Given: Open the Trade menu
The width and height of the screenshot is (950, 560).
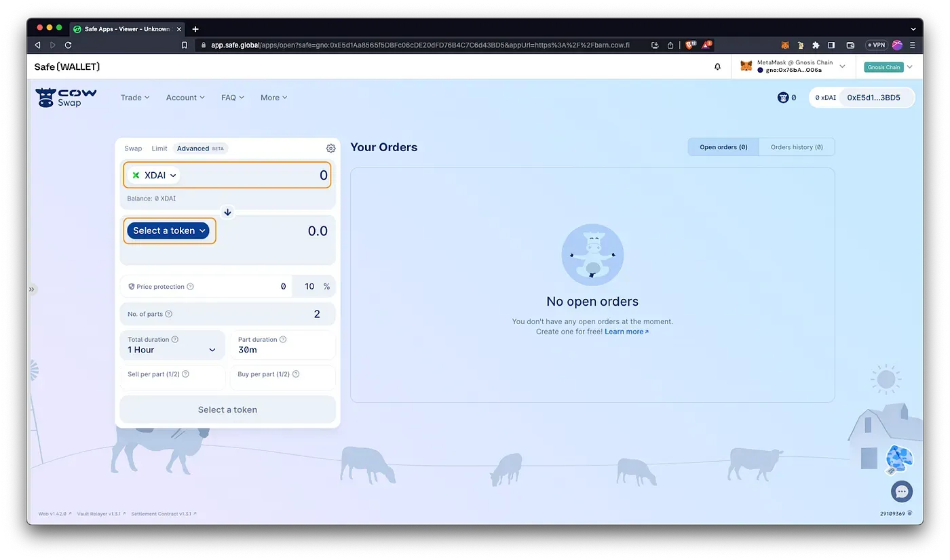Looking at the screenshot, I should point(135,98).
